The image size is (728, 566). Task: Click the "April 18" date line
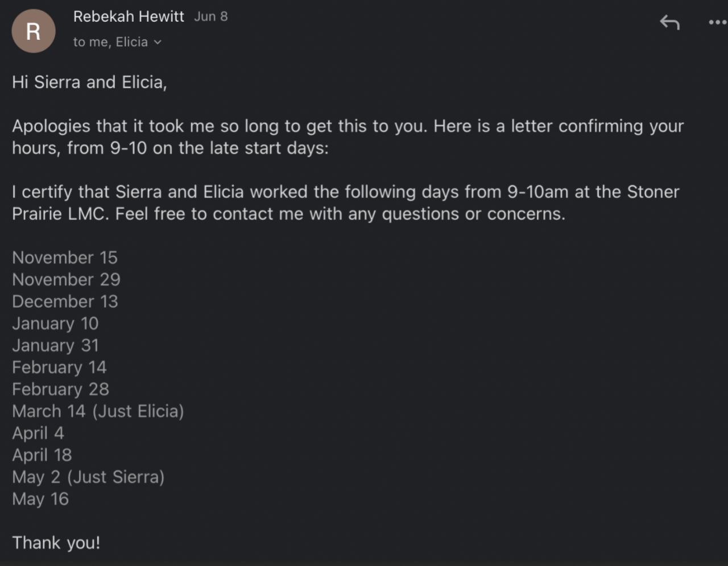(x=42, y=455)
